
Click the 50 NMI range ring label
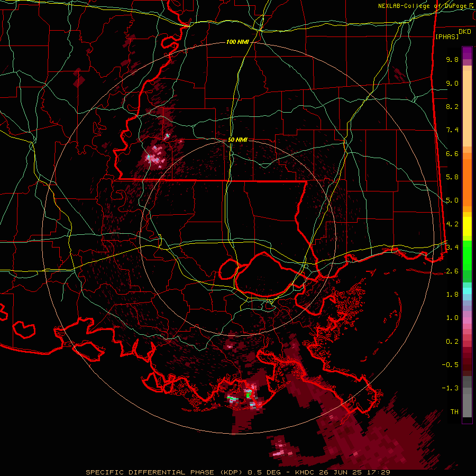(x=237, y=140)
